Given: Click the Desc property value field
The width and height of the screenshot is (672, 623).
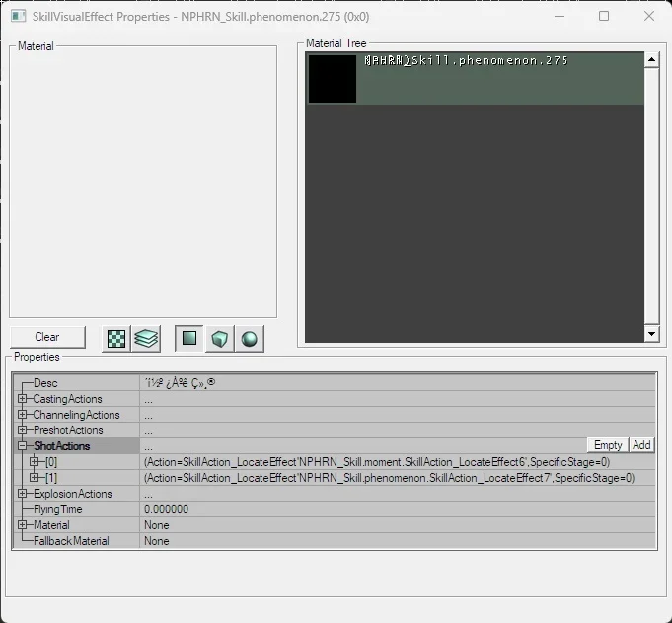Looking at the screenshot, I should point(398,383).
